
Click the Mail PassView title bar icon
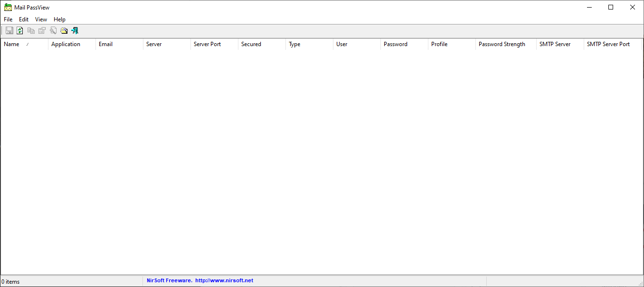(x=8, y=8)
